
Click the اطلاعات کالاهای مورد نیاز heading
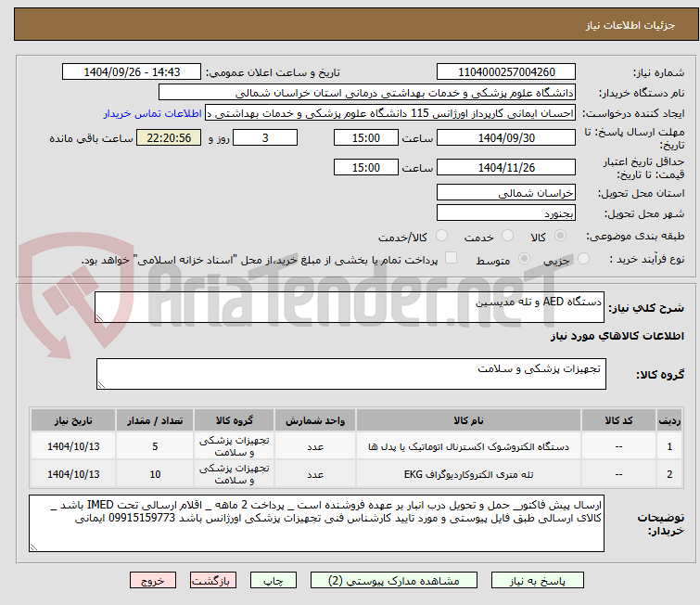[617, 336]
